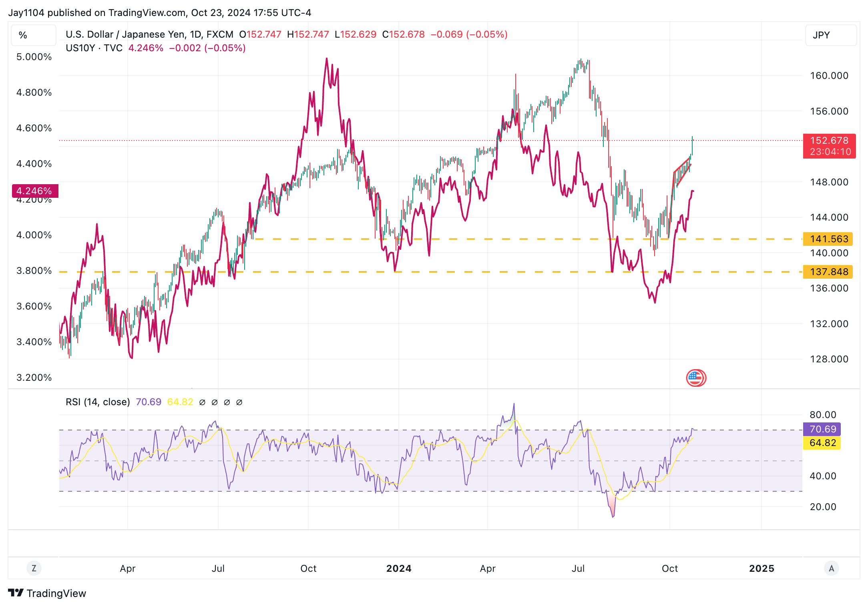Viewport: 868px width, 607px height.
Task: Click the RSI 70.69 value label
Action: (822, 429)
